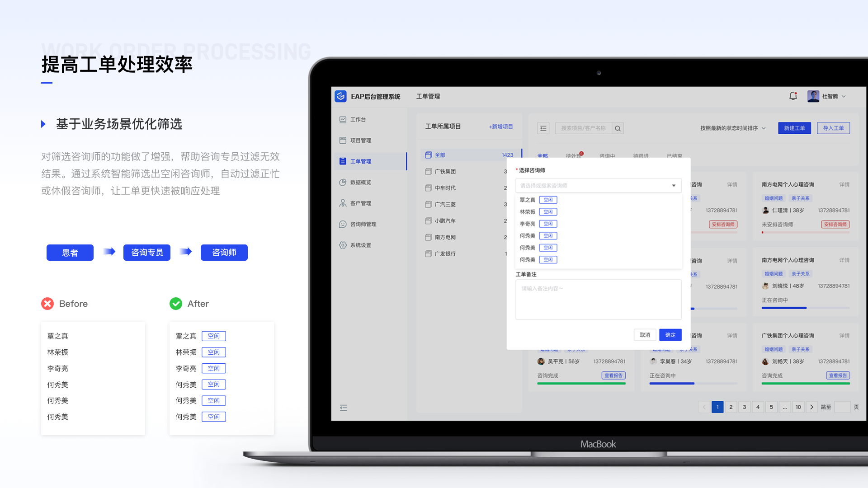Click user avatar of 杜智腾
The image size is (868, 488).
coord(813,96)
